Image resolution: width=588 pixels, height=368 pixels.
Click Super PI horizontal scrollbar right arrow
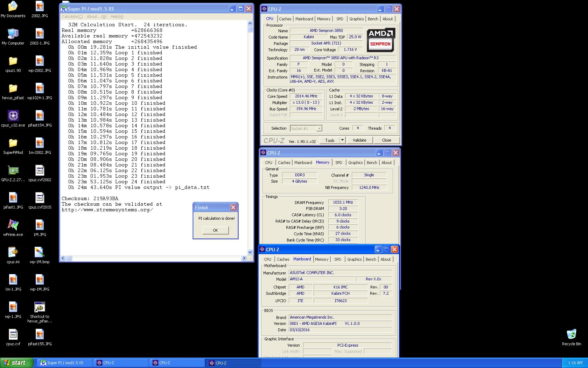(x=244, y=258)
